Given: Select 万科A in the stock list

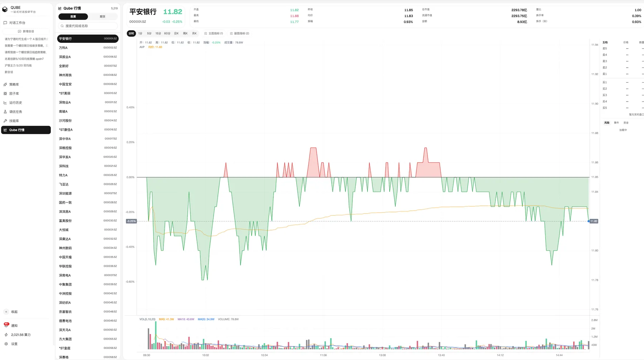Looking at the screenshot, I should pyautogui.click(x=88, y=48).
